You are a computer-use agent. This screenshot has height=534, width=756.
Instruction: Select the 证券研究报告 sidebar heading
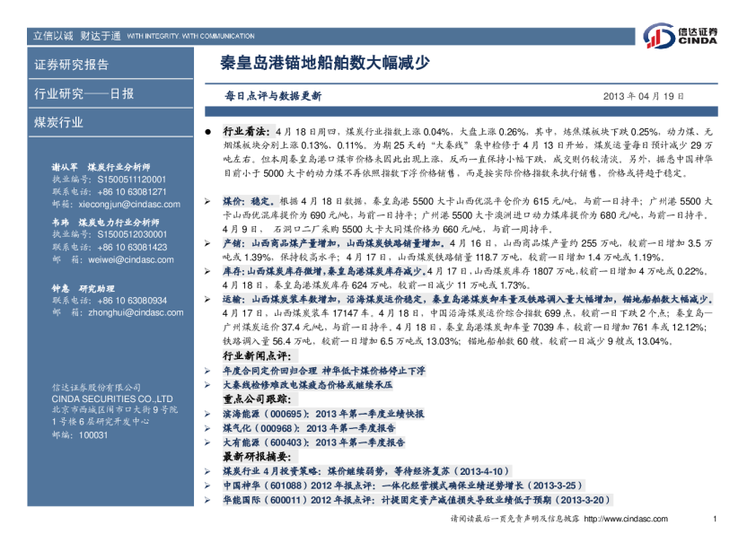pos(72,65)
